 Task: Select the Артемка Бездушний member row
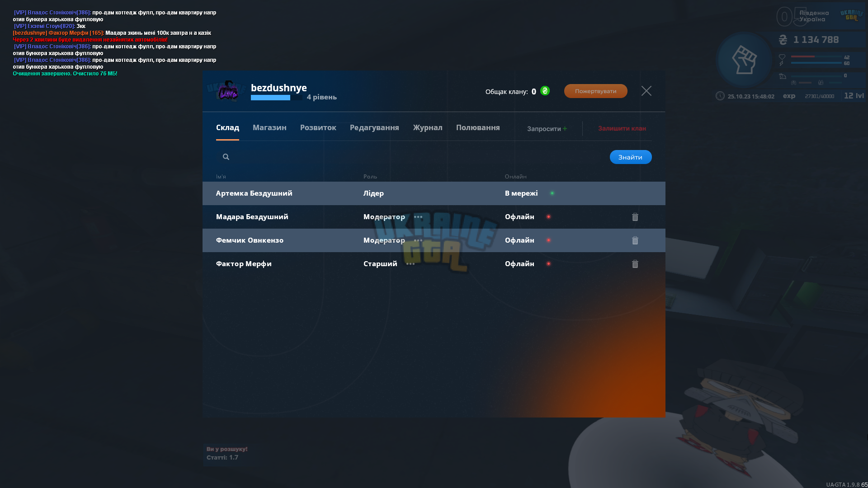pos(434,193)
